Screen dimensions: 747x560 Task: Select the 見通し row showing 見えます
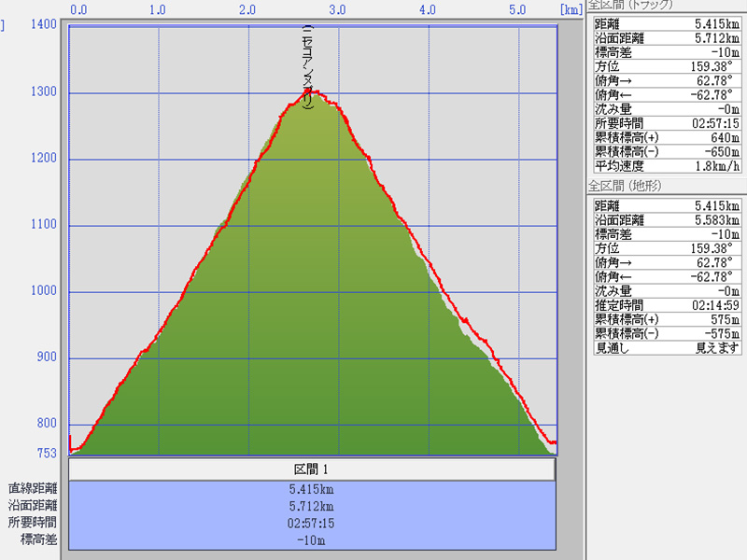pyautogui.click(x=667, y=347)
